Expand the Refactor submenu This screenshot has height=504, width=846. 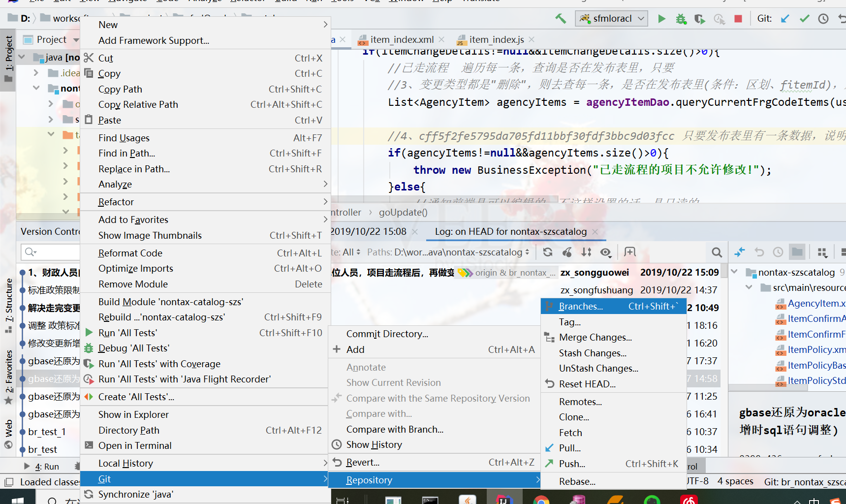pyautogui.click(x=206, y=202)
